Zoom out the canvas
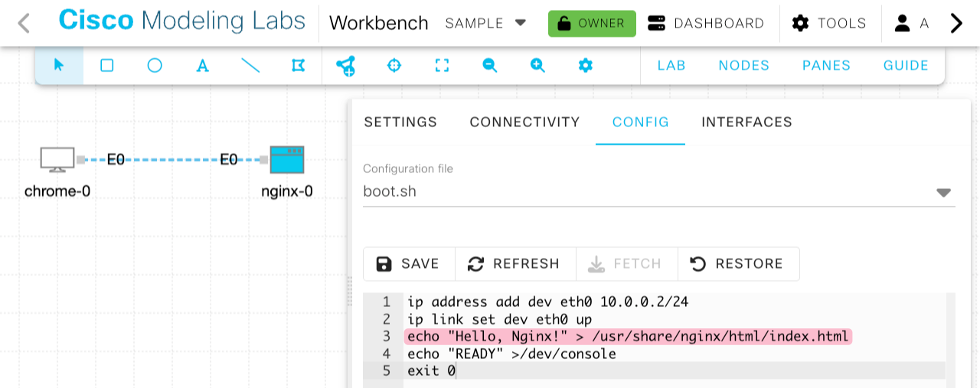The image size is (980, 388). point(490,65)
